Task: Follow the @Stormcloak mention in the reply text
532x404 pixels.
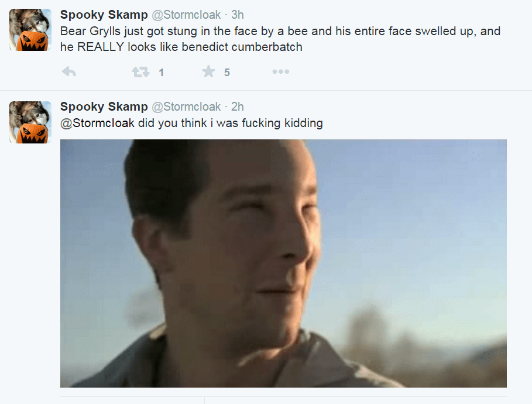Action: click(97, 123)
